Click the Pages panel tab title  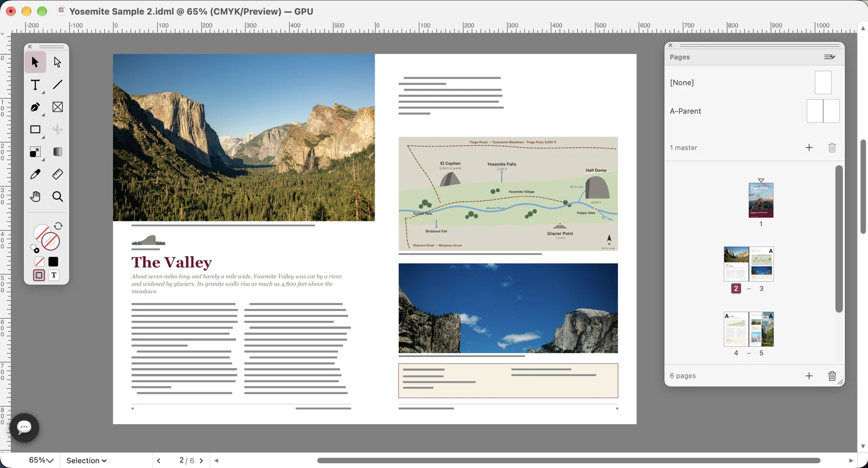click(x=679, y=57)
